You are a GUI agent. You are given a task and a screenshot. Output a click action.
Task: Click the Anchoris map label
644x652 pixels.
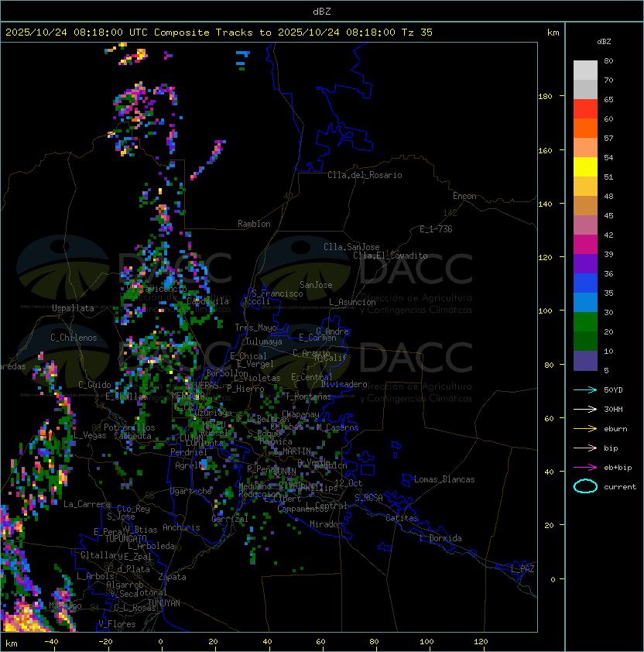click(x=181, y=527)
